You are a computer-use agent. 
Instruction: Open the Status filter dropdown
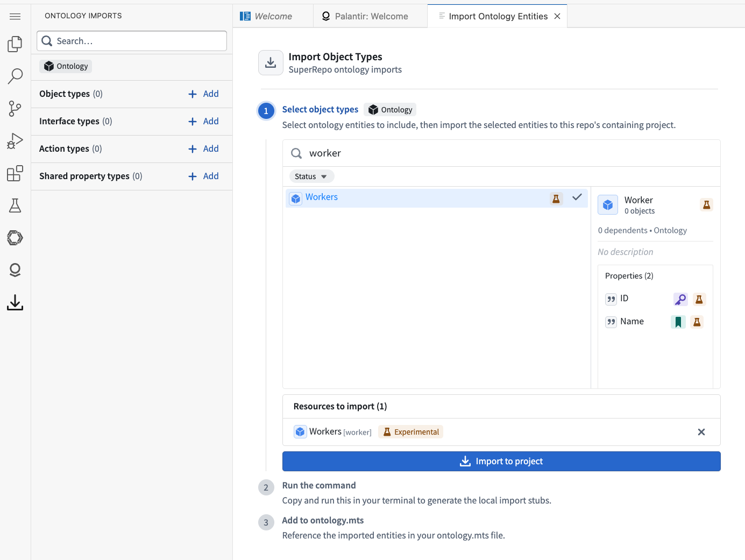[311, 176]
